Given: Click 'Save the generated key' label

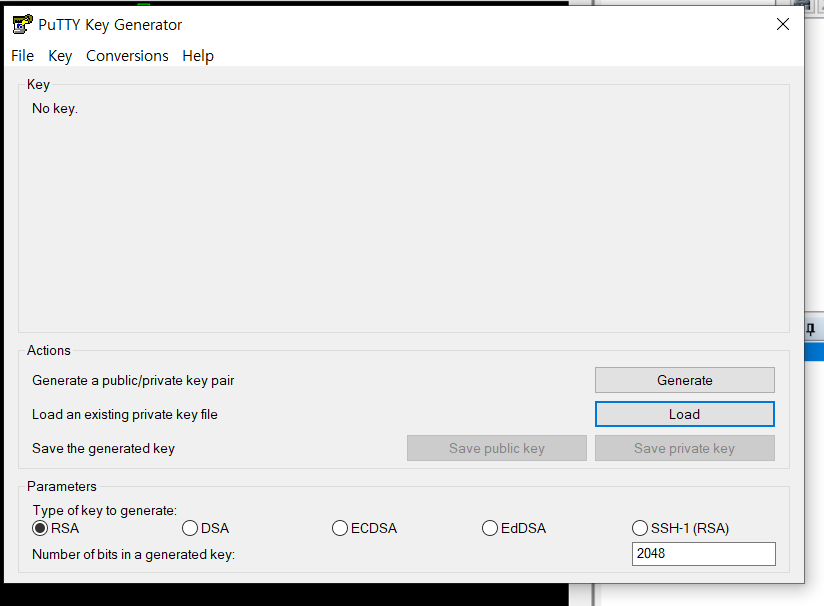Looking at the screenshot, I should click(x=103, y=449).
